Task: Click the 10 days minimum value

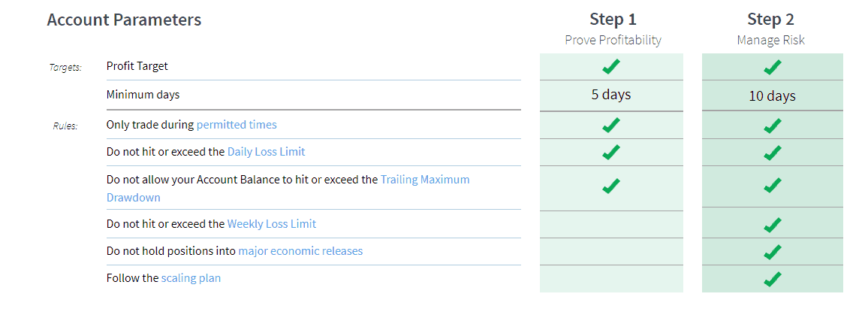Action: click(x=772, y=96)
